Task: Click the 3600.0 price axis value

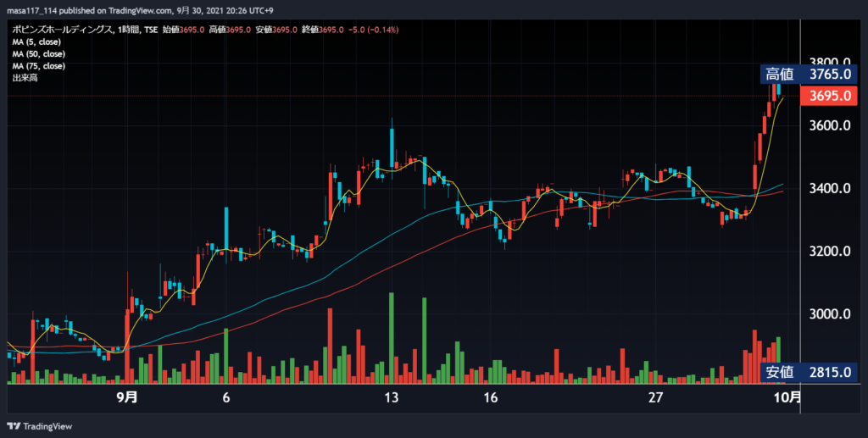Action: coord(830,126)
